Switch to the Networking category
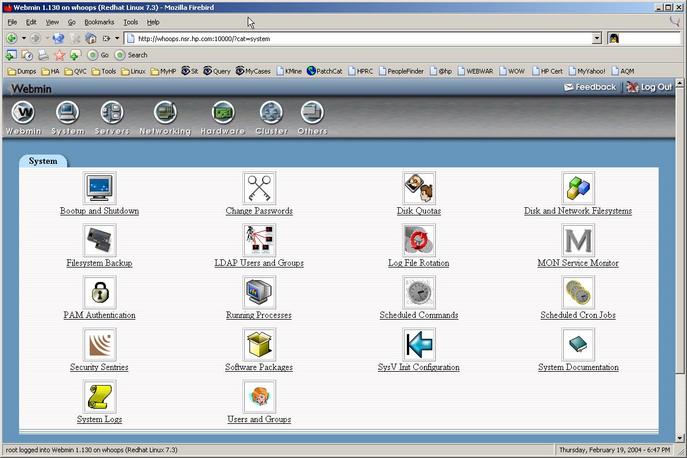Screen dimensions: 687x458 (x=165, y=118)
